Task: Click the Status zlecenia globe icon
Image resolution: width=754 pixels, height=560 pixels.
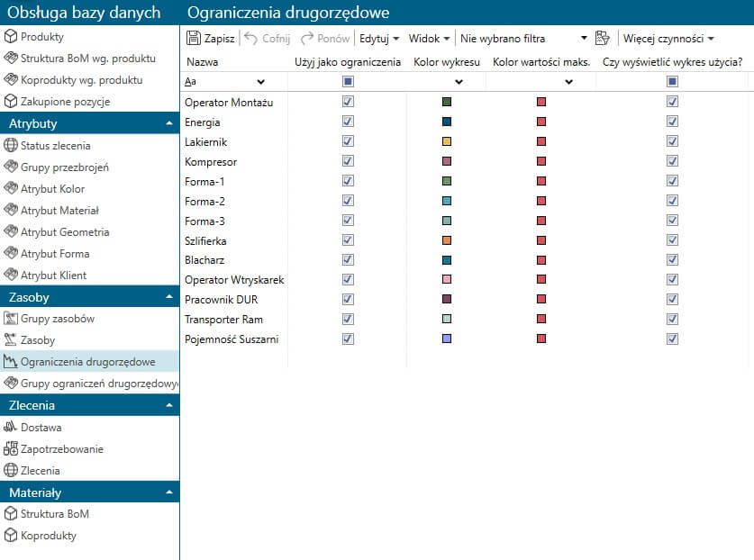Action: [x=11, y=145]
